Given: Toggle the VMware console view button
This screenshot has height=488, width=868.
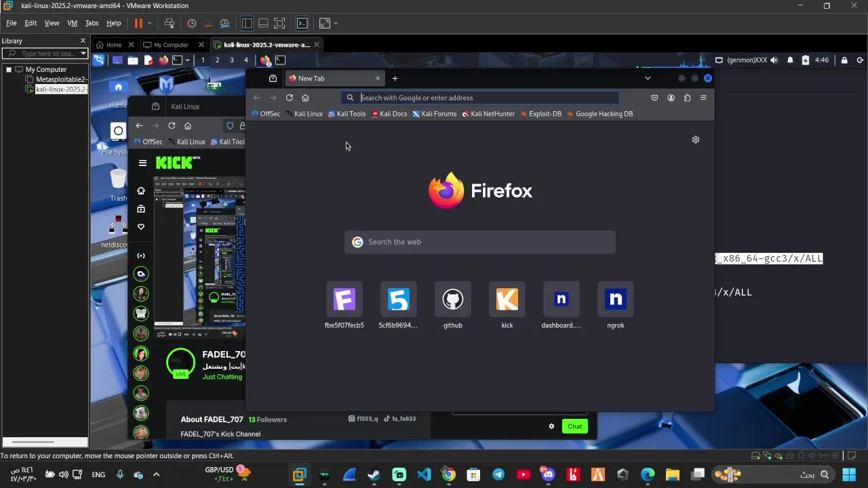Looking at the screenshot, I should pos(302,23).
